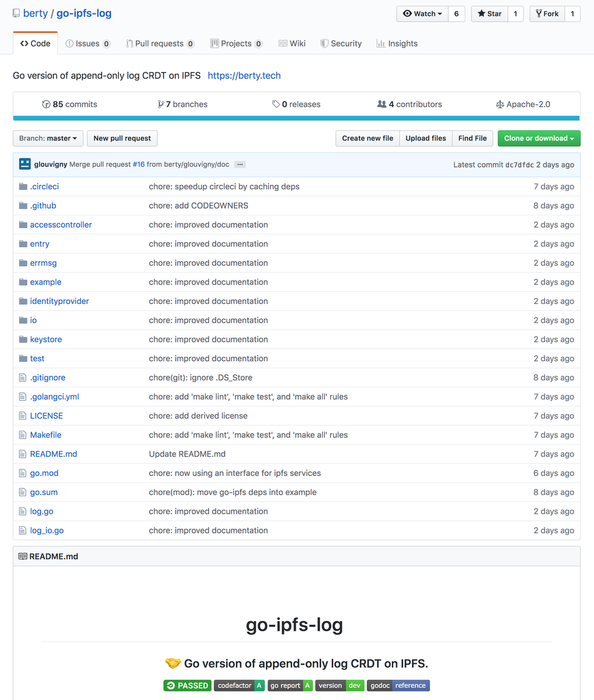Open the berty owner link
Viewport: 594px width, 700px height.
[x=36, y=13]
